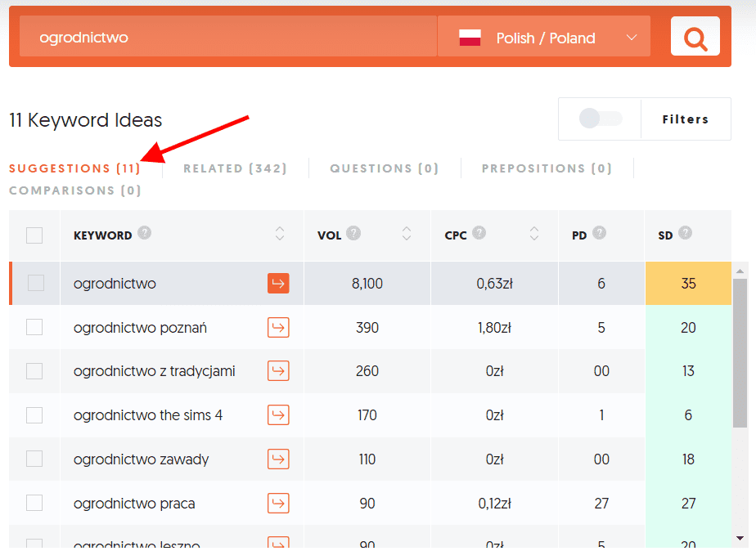
Task: Sort results using the VOL sort arrows
Action: pos(407,234)
